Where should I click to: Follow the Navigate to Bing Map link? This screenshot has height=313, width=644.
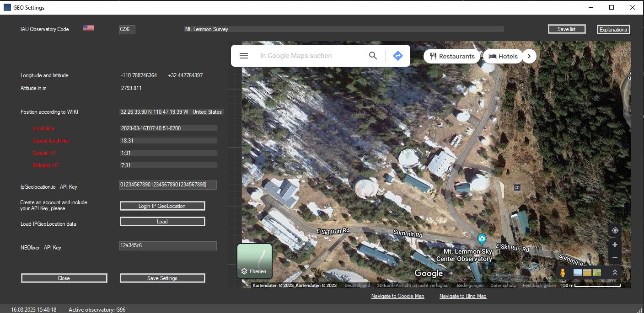463,296
